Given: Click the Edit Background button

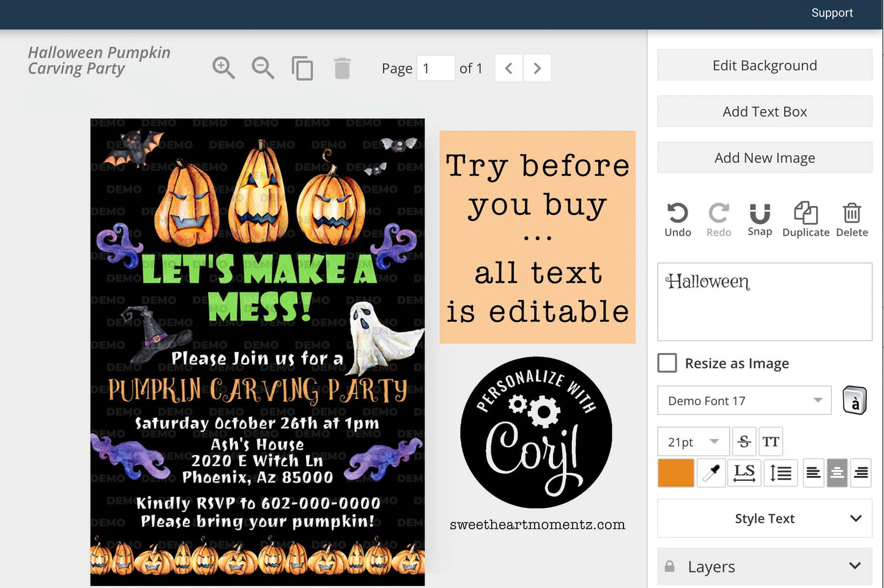Looking at the screenshot, I should (x=765, y=65).
